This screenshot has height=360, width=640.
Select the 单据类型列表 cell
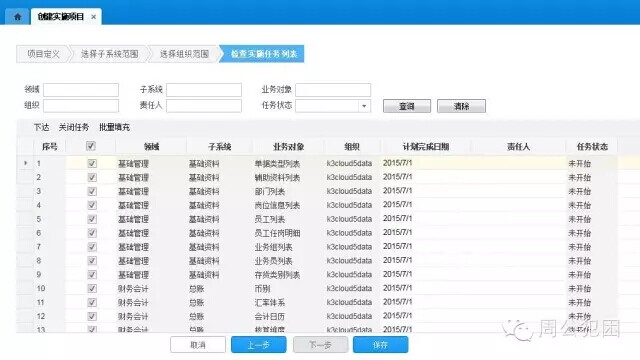[277, 164]
